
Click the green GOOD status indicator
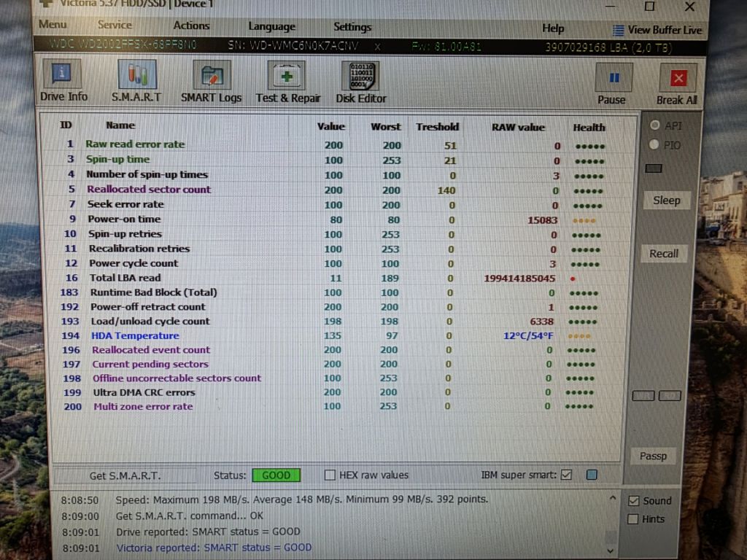[276, 475]
